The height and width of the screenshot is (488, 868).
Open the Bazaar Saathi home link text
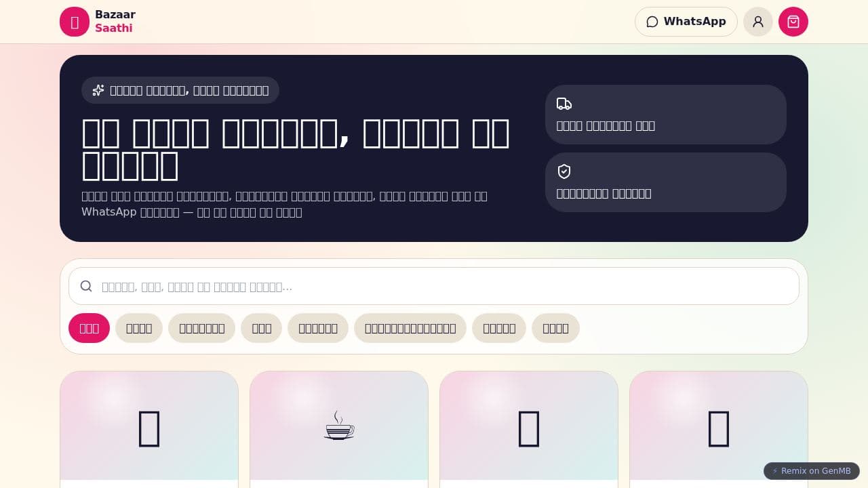tap(115, 22)
